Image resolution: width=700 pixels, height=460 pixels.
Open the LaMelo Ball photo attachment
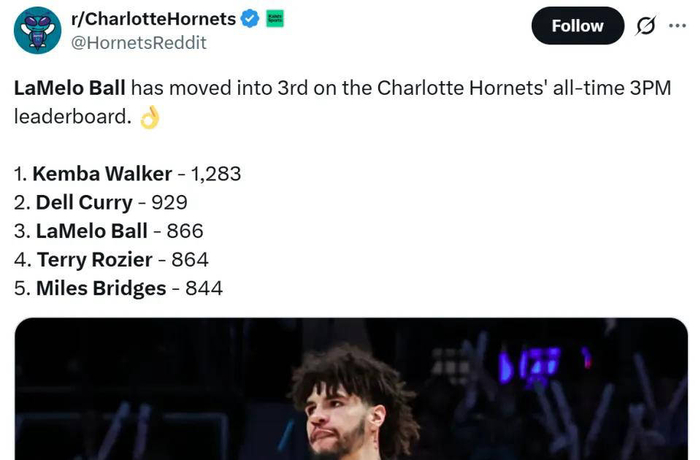click(350, 389)
